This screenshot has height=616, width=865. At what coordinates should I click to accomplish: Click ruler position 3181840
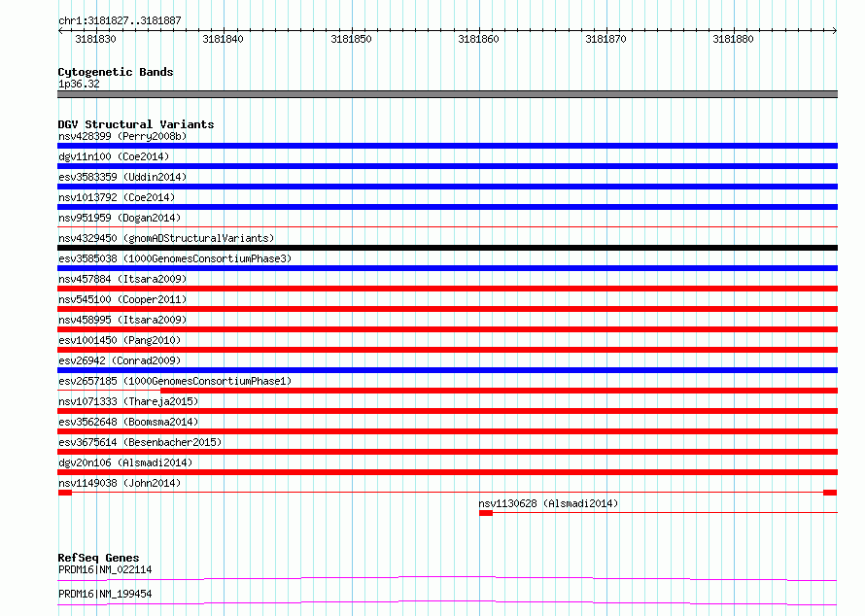pyautogui.click(x=223, y=39)
